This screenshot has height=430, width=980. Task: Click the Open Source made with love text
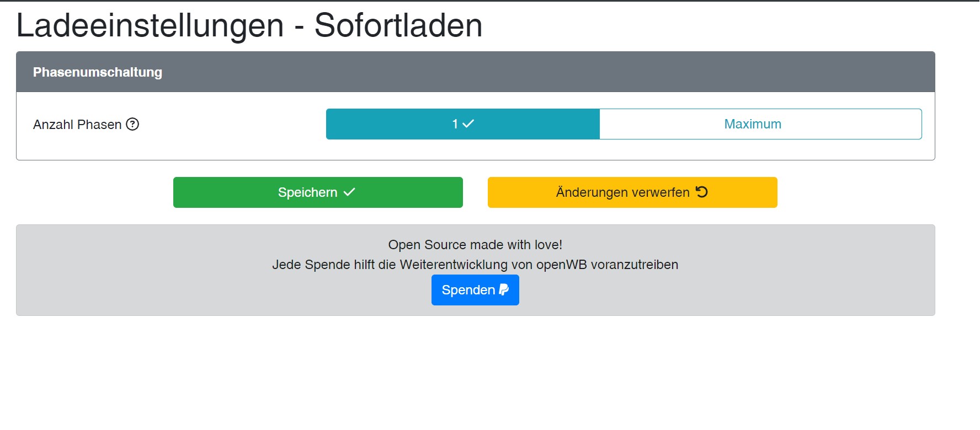[475, 245]
